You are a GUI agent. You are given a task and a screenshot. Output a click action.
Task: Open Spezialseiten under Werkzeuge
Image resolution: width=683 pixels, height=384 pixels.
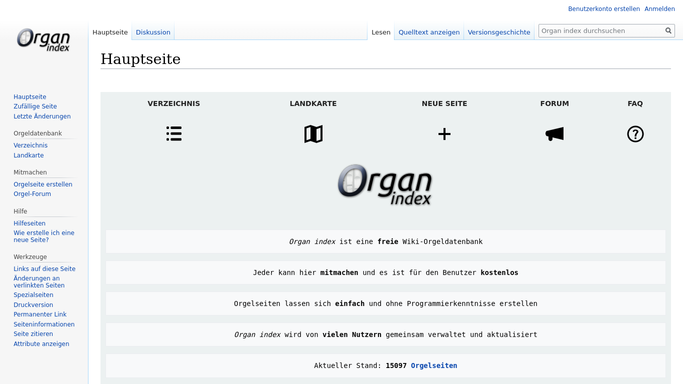pos(33,295)
